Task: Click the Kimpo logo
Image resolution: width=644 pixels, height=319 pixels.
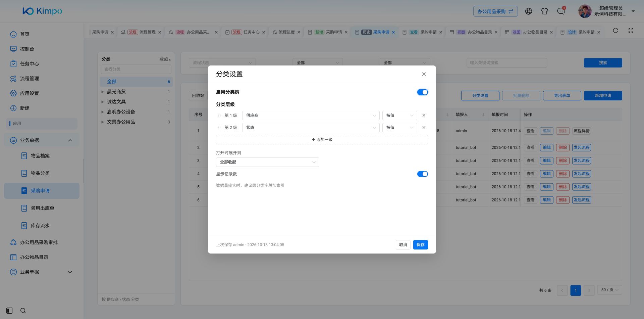Action: pos(42,11)
